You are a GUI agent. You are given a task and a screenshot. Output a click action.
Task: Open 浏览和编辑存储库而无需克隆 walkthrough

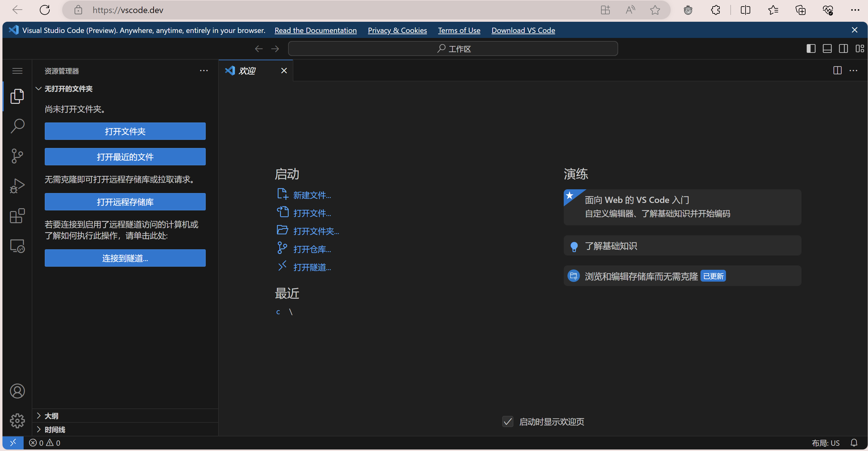click(682, 276)
